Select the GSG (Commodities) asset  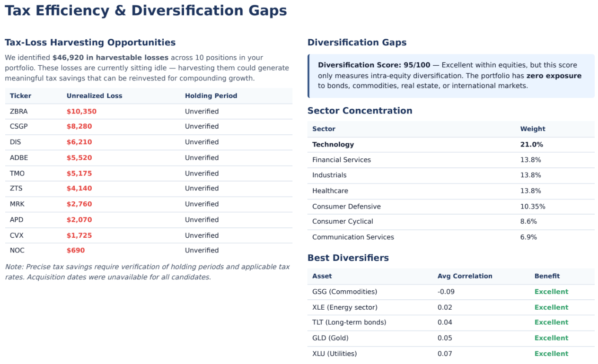345,292
